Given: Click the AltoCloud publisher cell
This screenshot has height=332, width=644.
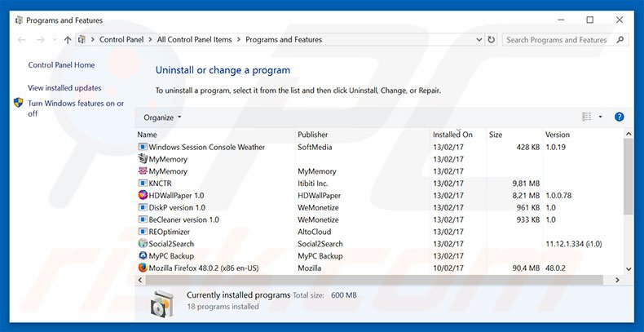Looking at the screenshot, I should (x=314, y=232).
